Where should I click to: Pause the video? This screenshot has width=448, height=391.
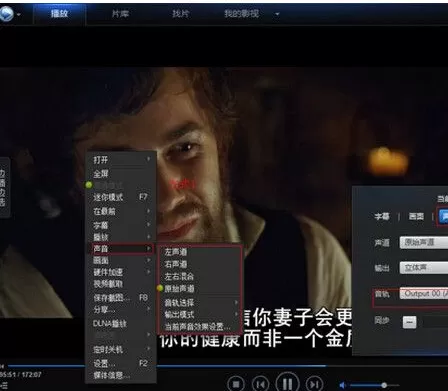(287, 383)
